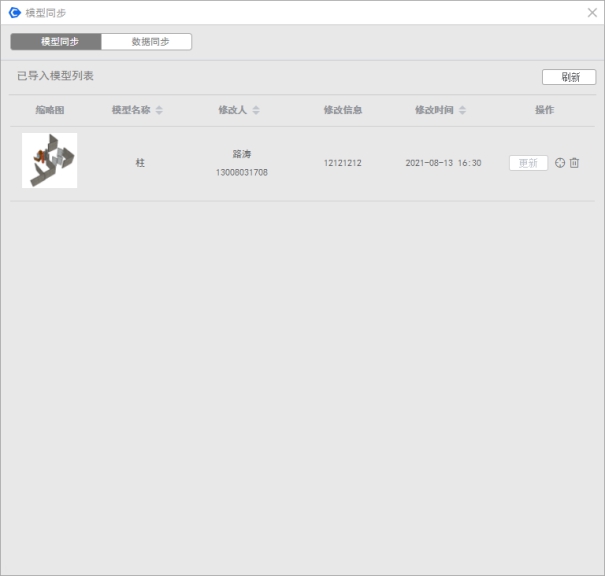The image size is (605, 577).
Task: Click the 缩略图 column header
Action: coord(49,110)
